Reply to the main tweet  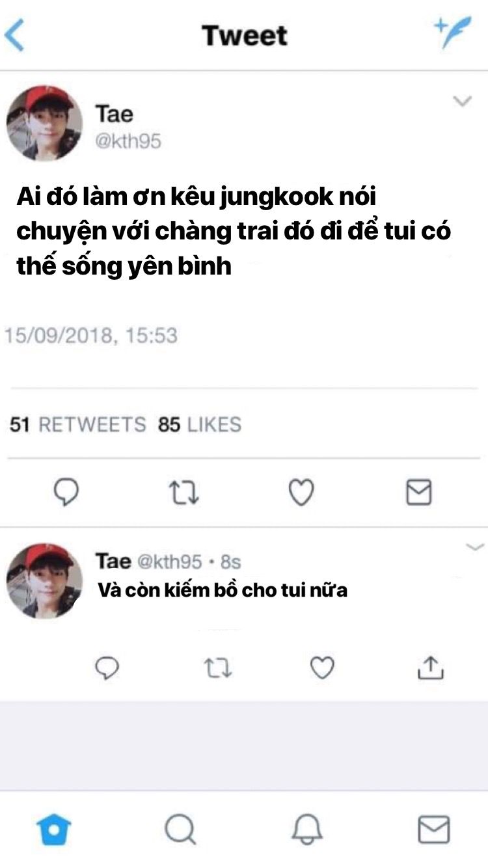(x=66, y=493)
